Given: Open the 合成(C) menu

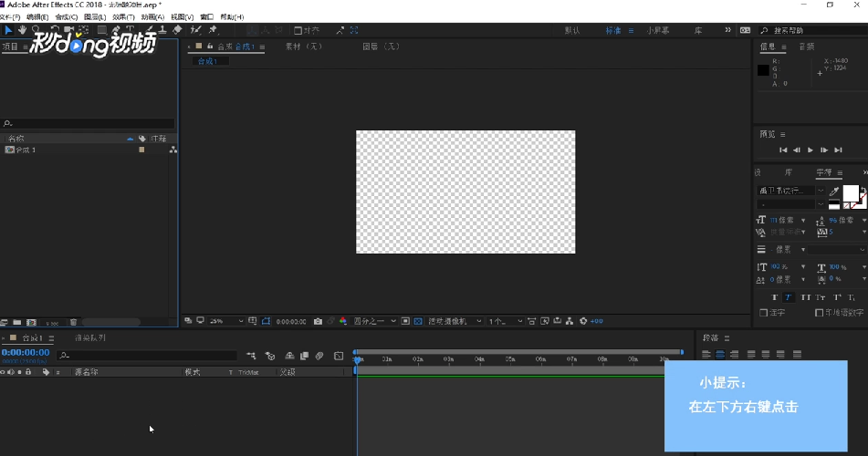Looking at the screenshot, I should (67, 17).
